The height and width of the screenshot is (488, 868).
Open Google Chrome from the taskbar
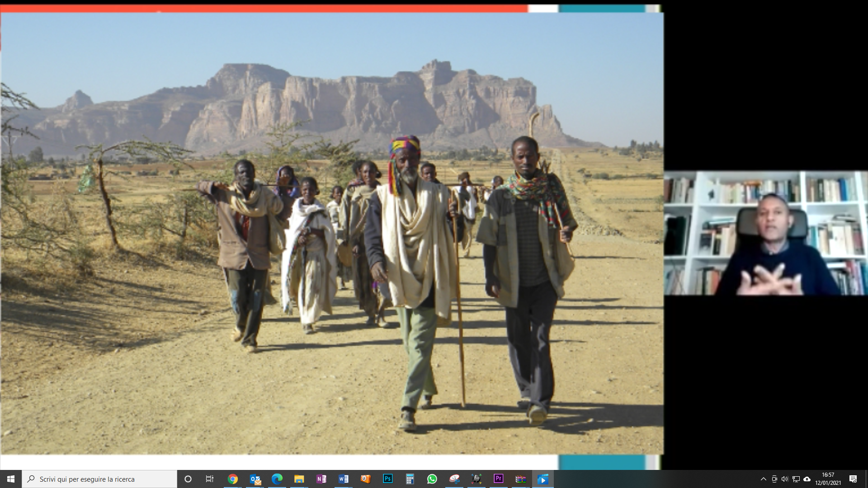pos(233,479)
